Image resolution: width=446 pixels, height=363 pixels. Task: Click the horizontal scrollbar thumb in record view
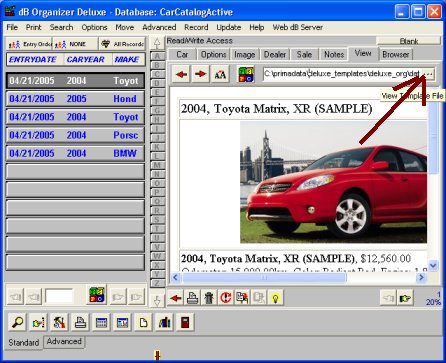tap(264, 277)
